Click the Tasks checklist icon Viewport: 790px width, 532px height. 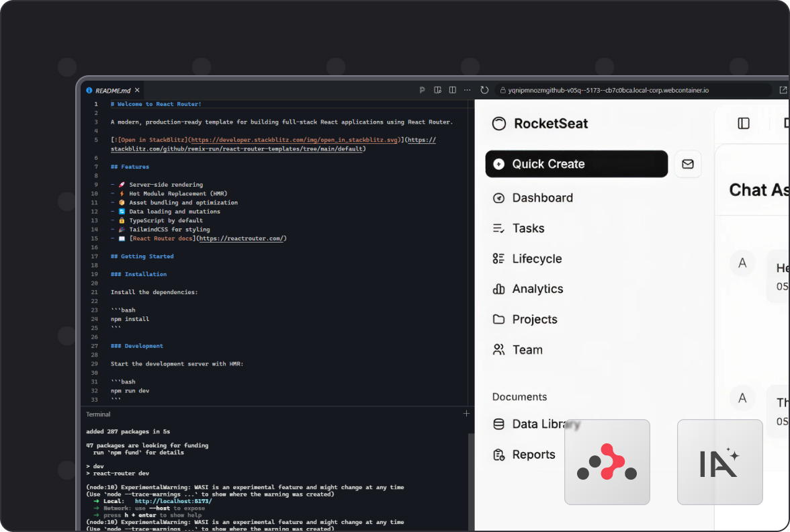coord(498,228)
